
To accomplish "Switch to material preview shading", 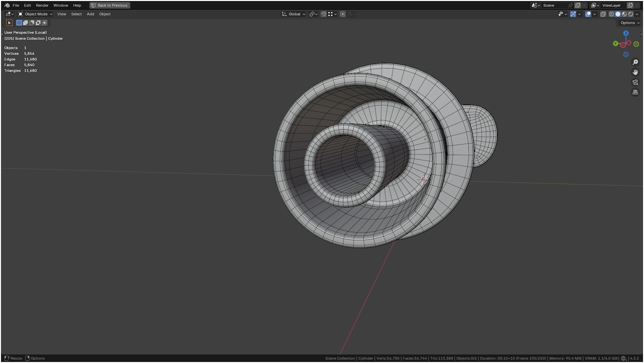I will (x=624, y=14).
